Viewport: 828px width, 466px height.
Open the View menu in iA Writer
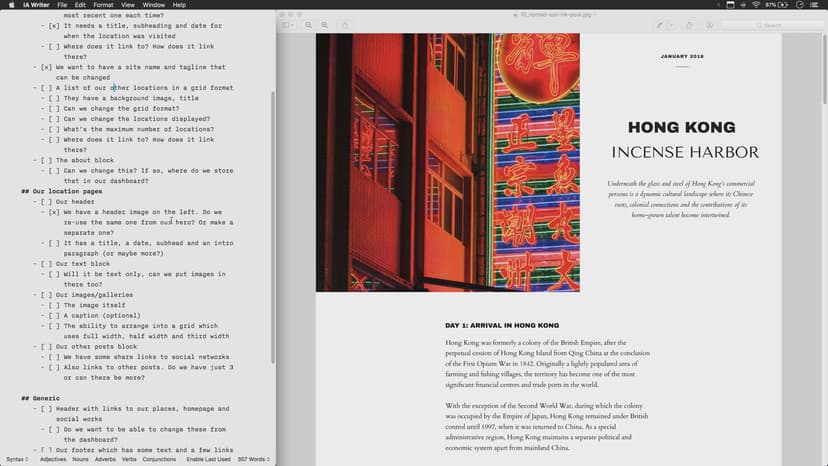tap(128, 5)
